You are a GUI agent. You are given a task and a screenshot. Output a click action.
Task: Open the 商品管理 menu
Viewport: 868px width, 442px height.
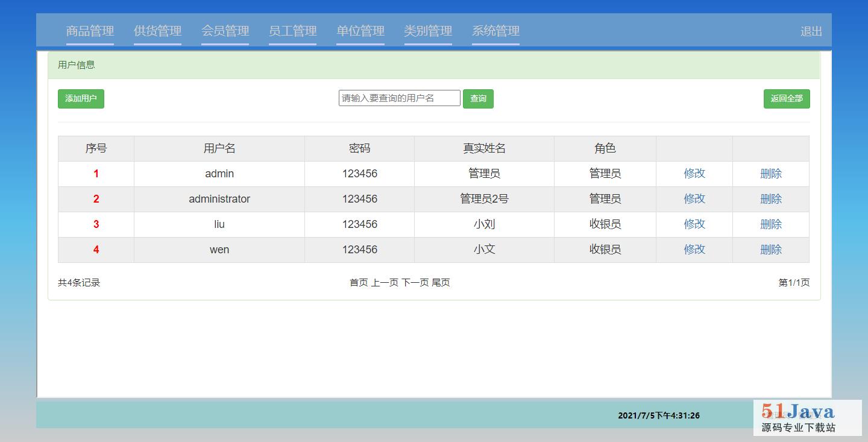point(90,31)
